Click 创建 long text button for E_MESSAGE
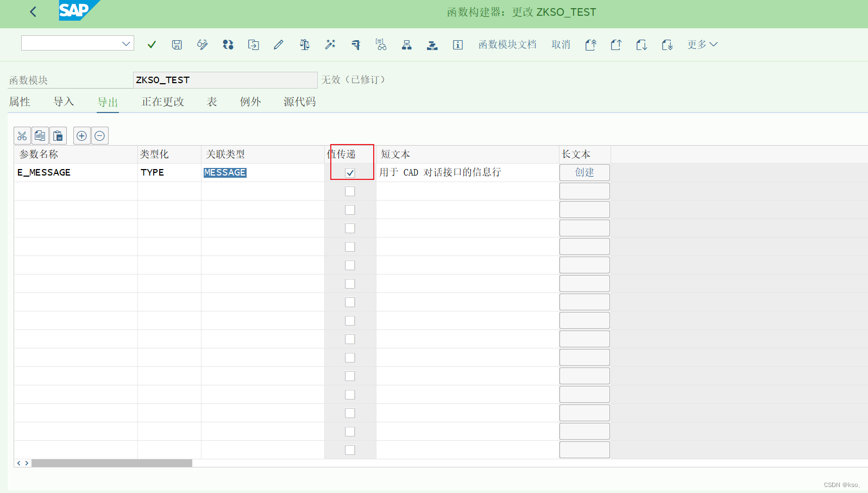The width and height of the screenshot is (868, 493). tap(584, 172)
